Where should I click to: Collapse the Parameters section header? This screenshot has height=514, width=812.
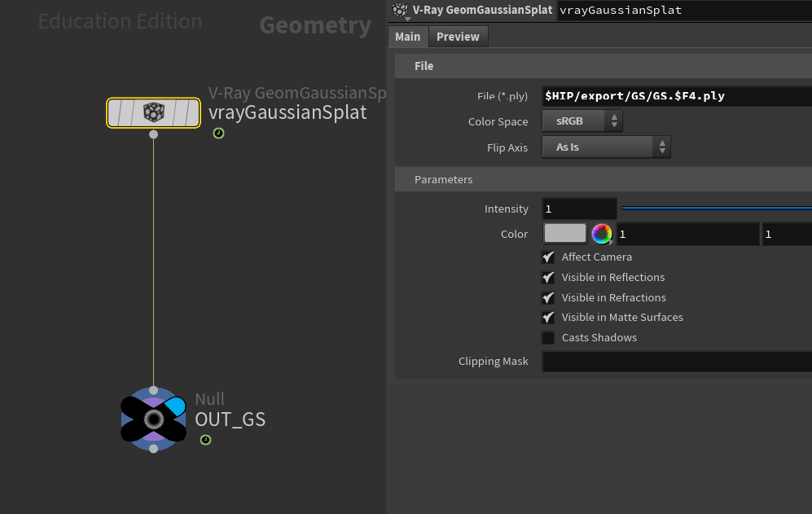tap(443, 179)
